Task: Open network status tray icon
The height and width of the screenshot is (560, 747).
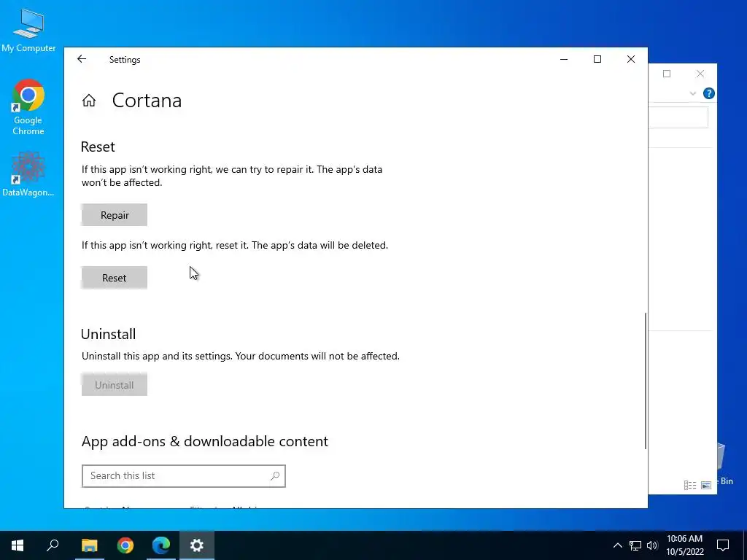Action: 635,545
